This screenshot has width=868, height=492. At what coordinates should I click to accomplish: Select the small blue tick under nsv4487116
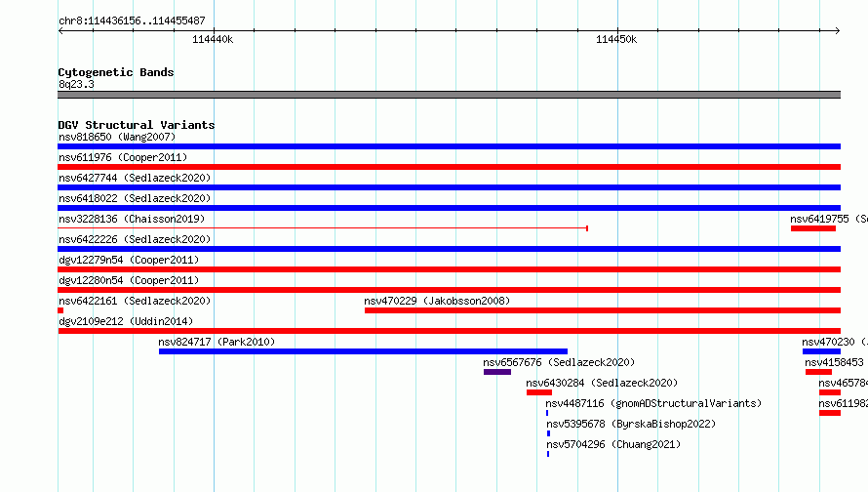547,413
